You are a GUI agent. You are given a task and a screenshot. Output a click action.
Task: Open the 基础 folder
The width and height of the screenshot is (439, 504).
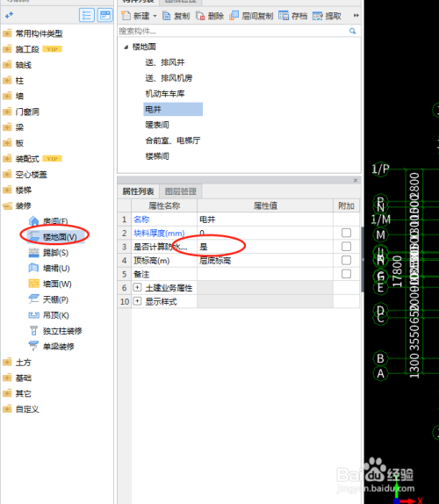[18, 378]
